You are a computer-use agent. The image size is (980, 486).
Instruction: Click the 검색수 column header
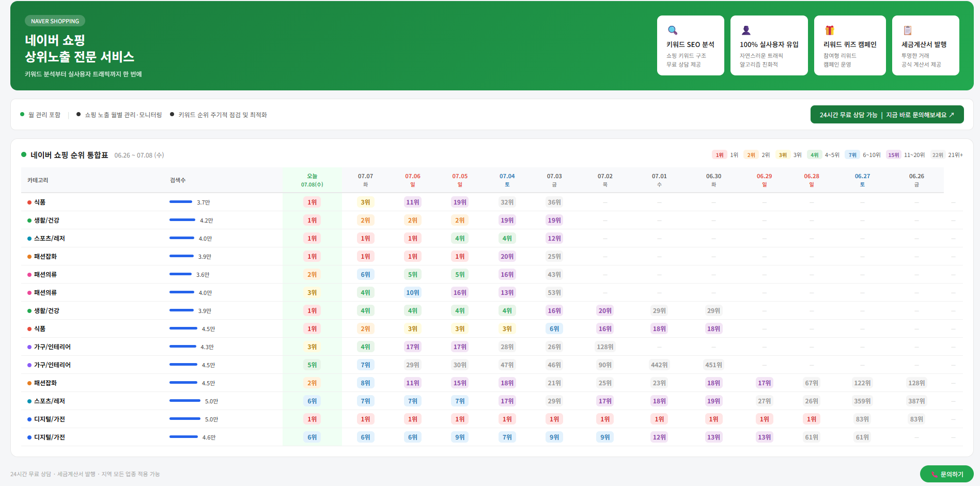point(178,180)
